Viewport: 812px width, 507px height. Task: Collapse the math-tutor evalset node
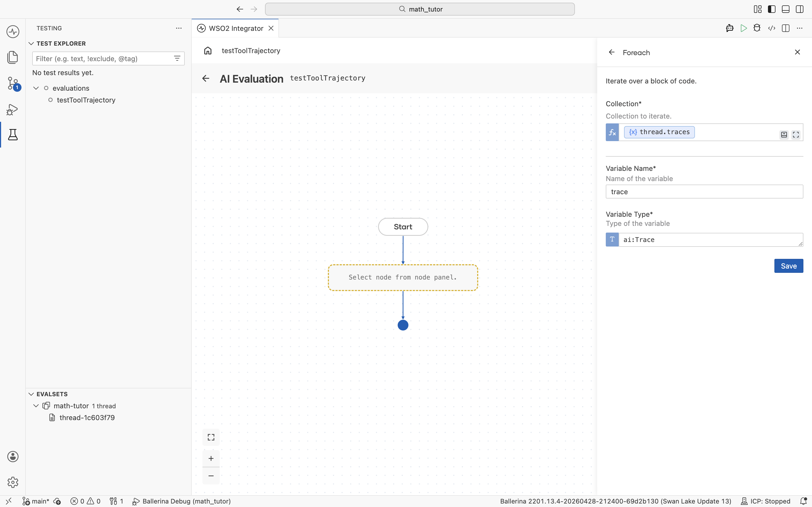pyautogui.click(x=36, y=406)
